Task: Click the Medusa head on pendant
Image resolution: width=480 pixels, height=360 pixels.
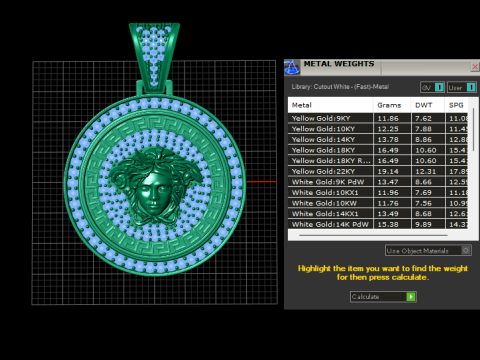Action: coord(154,187)
